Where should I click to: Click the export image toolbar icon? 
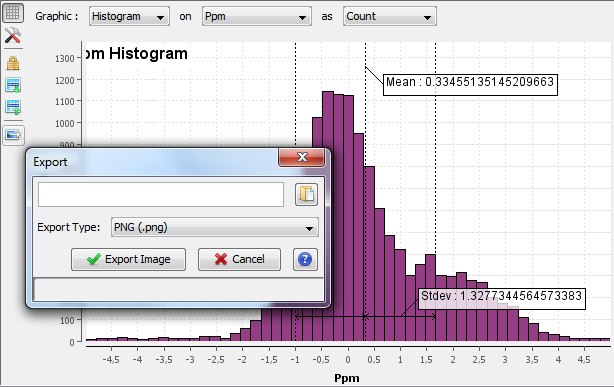click(13, 135)
